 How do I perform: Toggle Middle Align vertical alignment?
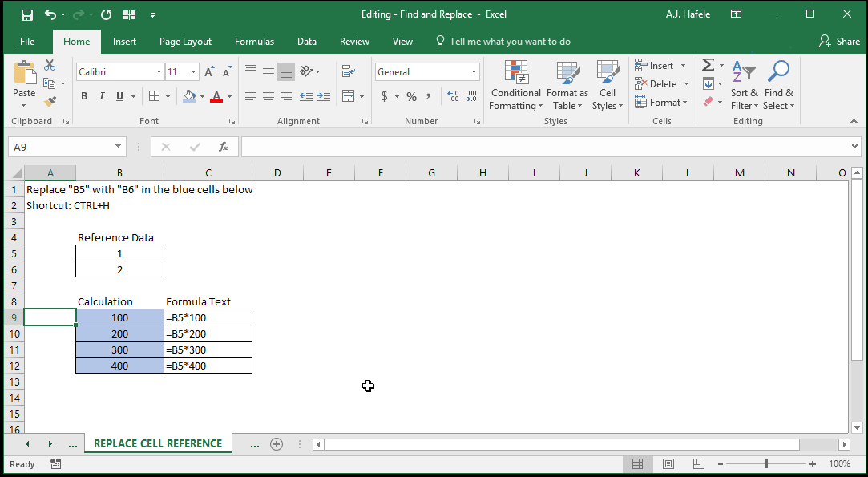268,71
